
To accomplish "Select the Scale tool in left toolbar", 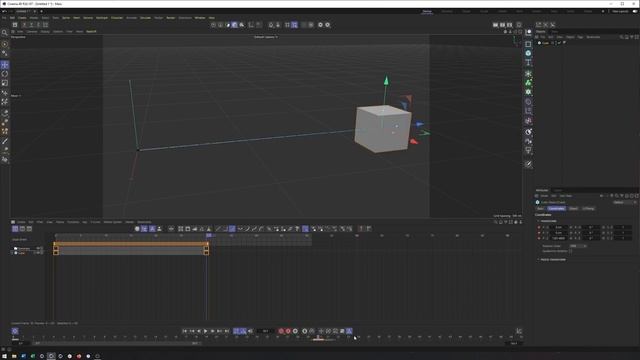I will [x=4, y=83].
